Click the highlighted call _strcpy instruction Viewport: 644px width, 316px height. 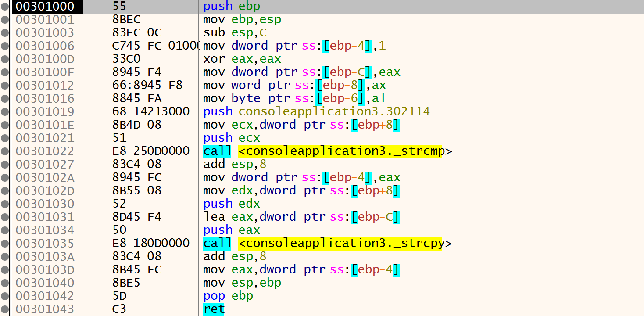coord(327,243)
